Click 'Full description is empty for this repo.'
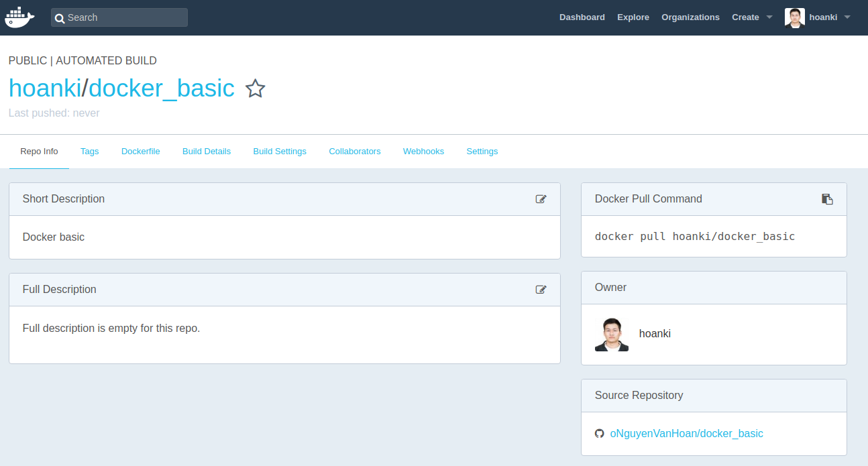Viewport: 868px width, 466px height. point(111,329)
